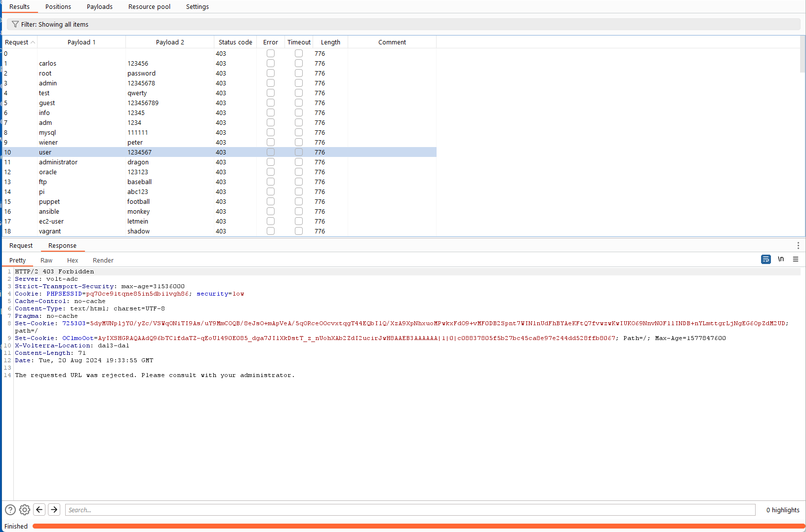Click the forward search arrow button
Screen dimensions: 806x532
click(54, 509)
